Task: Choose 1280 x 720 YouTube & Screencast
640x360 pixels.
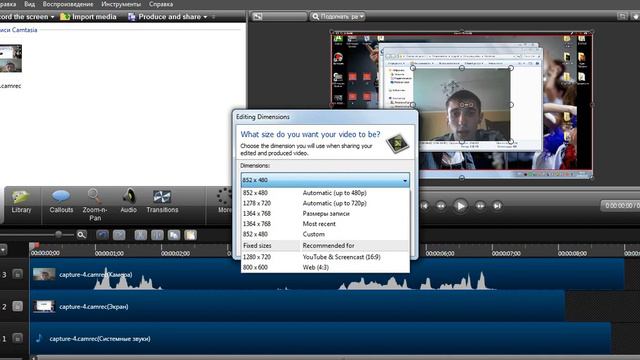Action: 325,257
